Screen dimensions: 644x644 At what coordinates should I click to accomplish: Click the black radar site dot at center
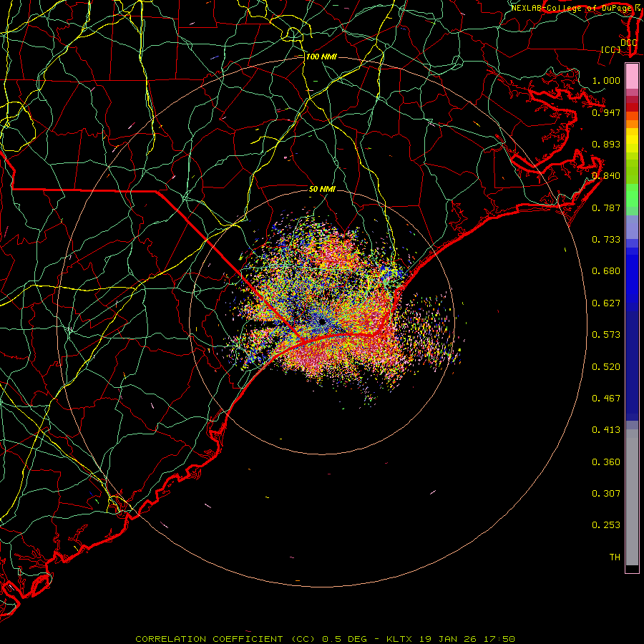coord(322,321)
